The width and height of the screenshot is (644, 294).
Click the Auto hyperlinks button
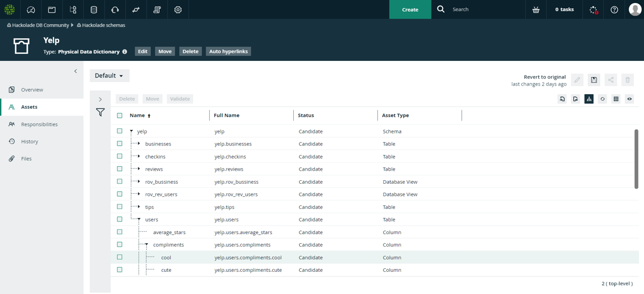coord(228,51)
